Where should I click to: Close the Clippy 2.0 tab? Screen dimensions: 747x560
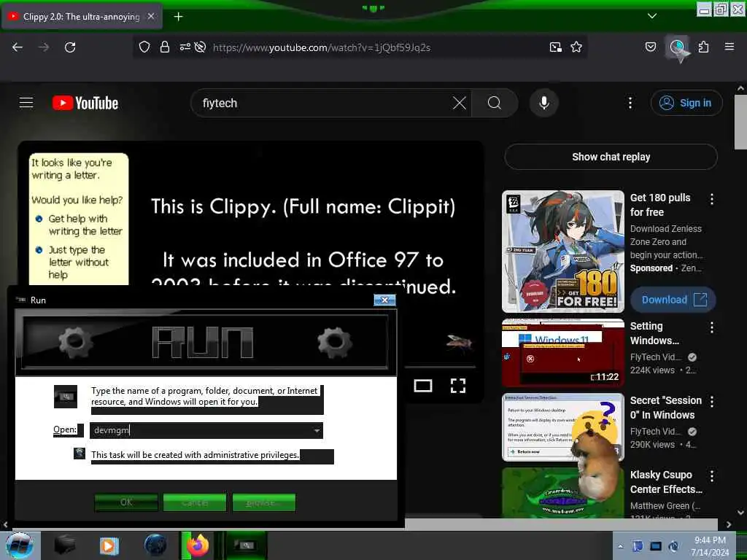(x=151, y=16)
